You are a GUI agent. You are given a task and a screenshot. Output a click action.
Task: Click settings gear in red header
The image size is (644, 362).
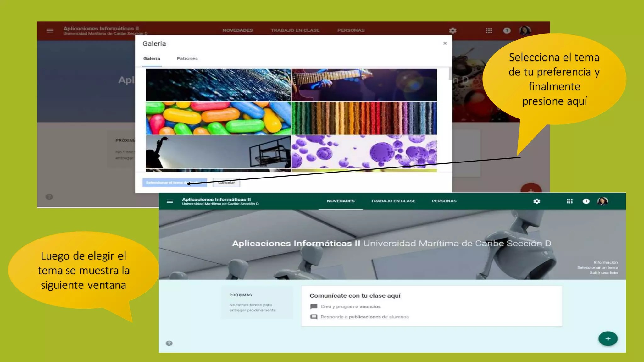tap(452, 30)
